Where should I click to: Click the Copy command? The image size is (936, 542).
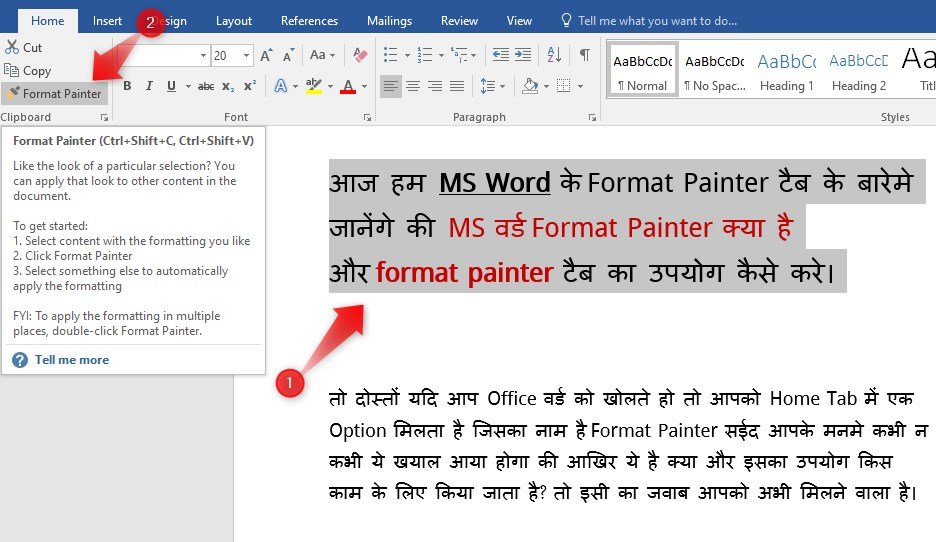(x=27, y=70)
